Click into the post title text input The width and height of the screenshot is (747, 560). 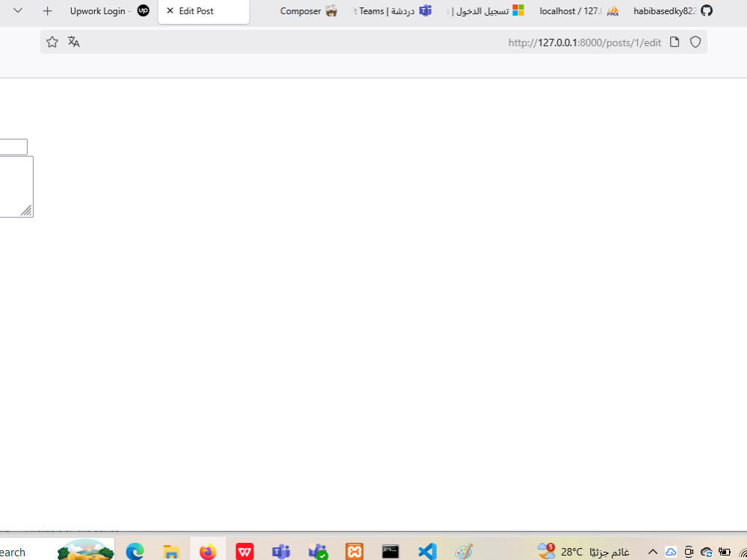point(13,146)
